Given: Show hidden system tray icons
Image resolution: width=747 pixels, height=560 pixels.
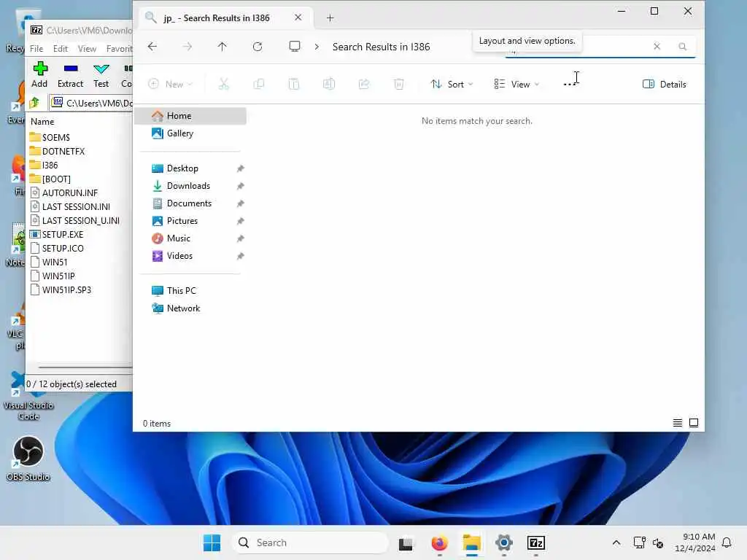Looking at the screenshot, I should pyautogui.click(x=616, y=542).
